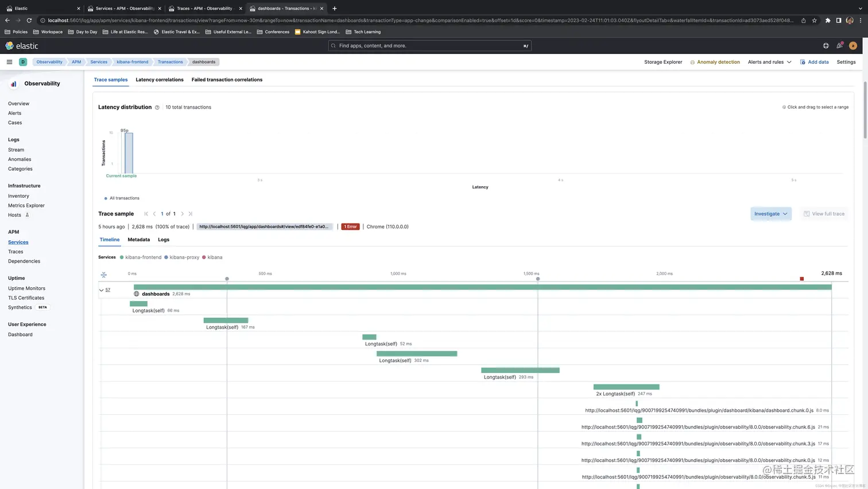Open the help menu icon

click(826, 46)
